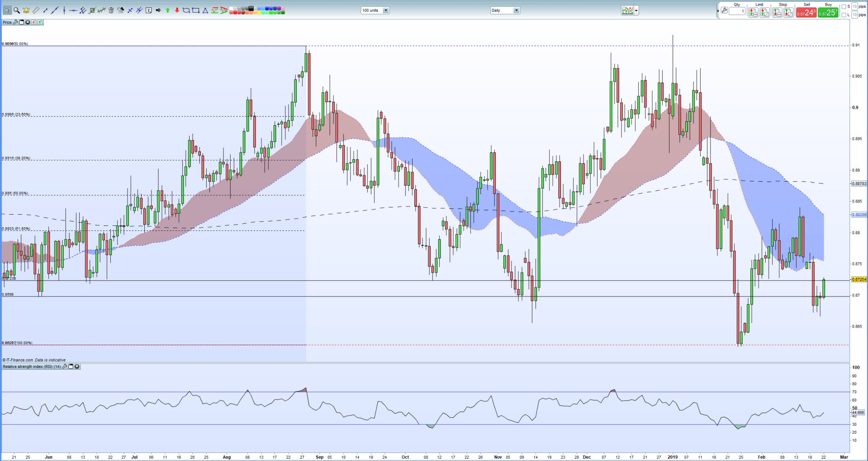Select the ruler measurement tool
868x461 pixels.
pos(35,10)
